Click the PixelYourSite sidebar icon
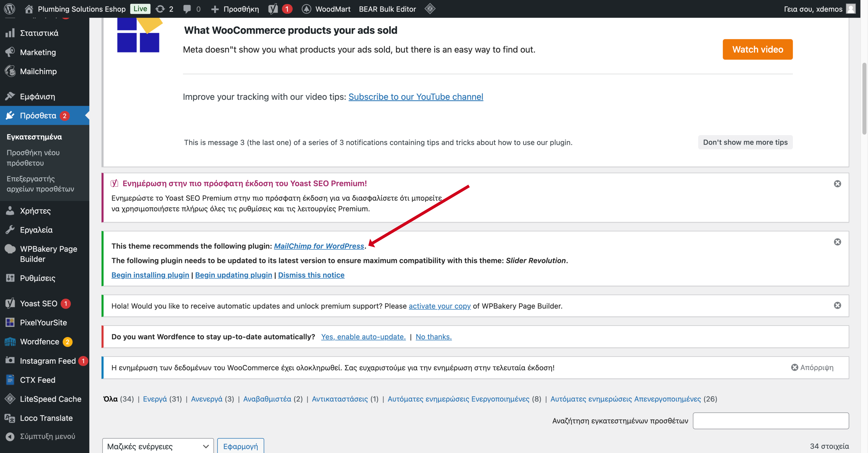Viewport: 868px width, 453px height. [x=10, y=322]
